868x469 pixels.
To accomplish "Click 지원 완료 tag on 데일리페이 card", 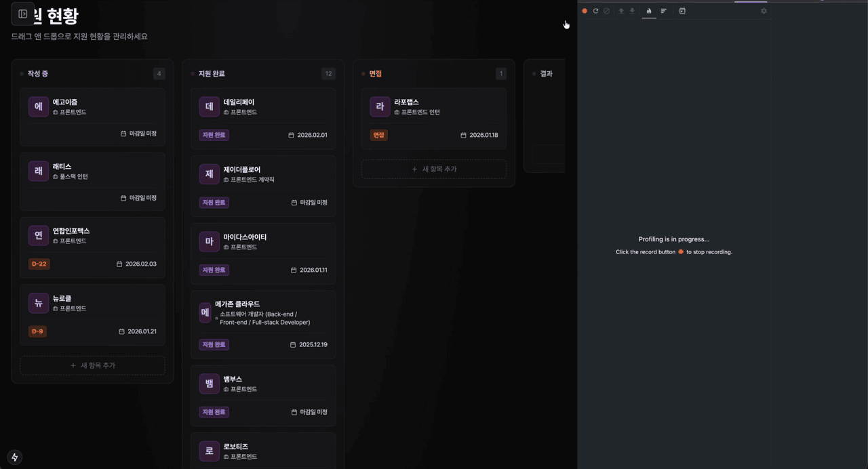I will (x=214, y=135).
